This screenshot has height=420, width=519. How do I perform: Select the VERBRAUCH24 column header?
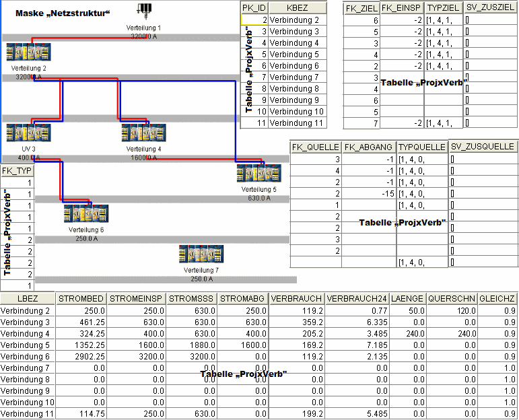tap(355, 298)
